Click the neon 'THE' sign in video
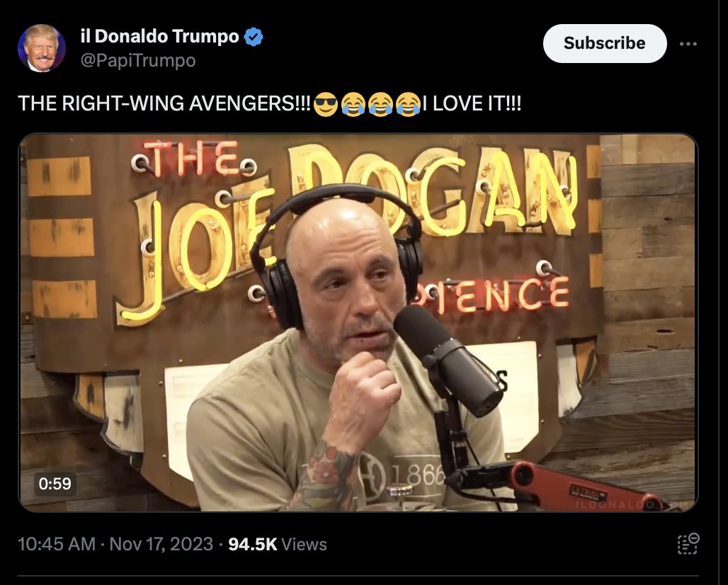The height and width of the screenshot is (585, 728). [193, 159]
